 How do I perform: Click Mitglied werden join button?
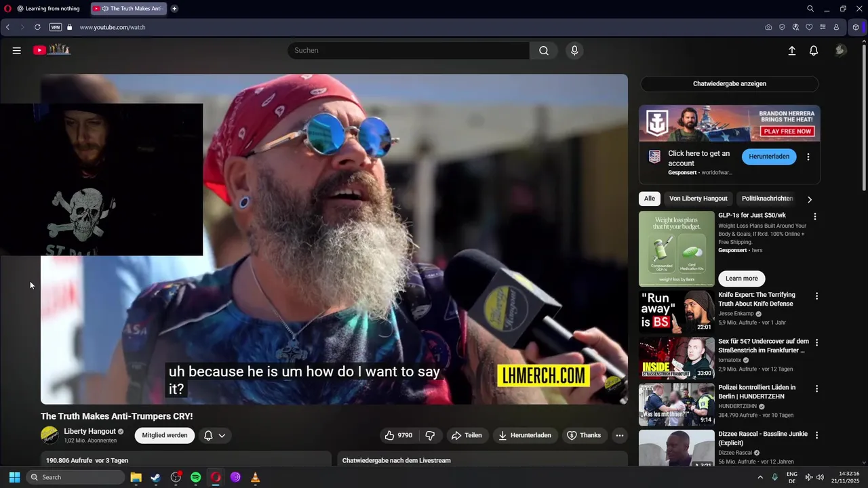pos(165,435)
